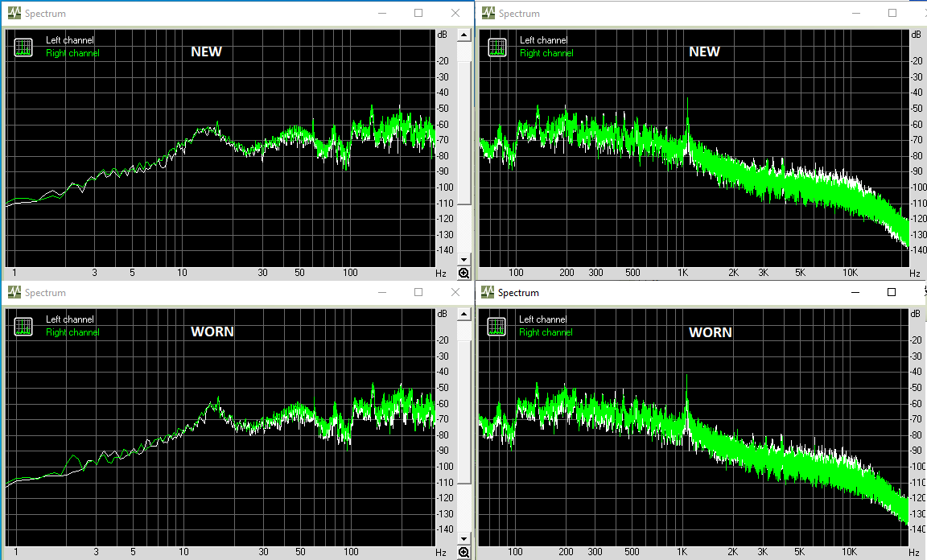This screenshot has height=560, width=927.
Task: Open grid settings icon in WORN 1-100 Hz window
Action: pyautogui.click(x=23, y=327)
